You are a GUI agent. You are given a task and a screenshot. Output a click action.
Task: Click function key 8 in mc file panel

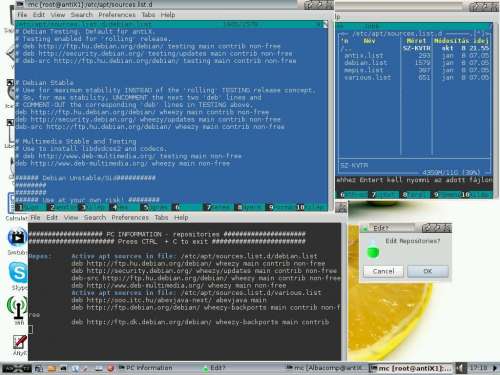(x=414, y=194)
